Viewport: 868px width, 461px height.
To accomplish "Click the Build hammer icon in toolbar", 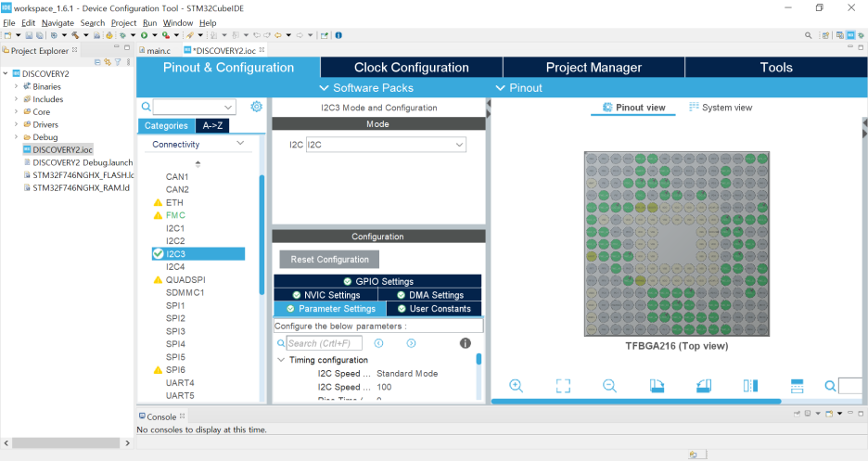I will pyautogui.click(x=75, y=35).
